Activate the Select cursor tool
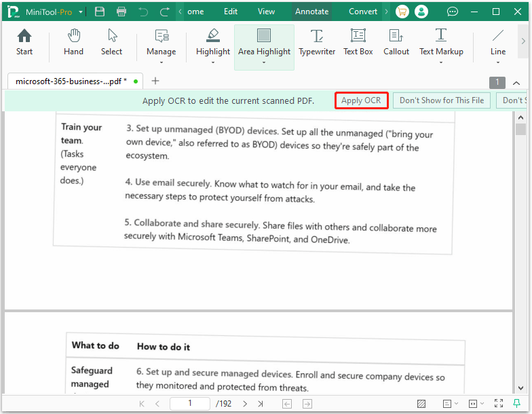The width and height of the screenshot is (532, 414). click(111, 43)
